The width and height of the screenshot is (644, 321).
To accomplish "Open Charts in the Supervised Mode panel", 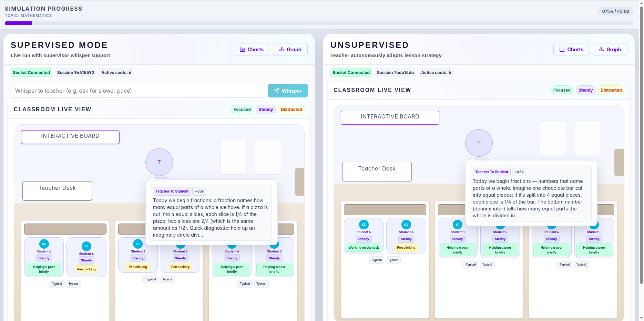I will tap(252, 49).
